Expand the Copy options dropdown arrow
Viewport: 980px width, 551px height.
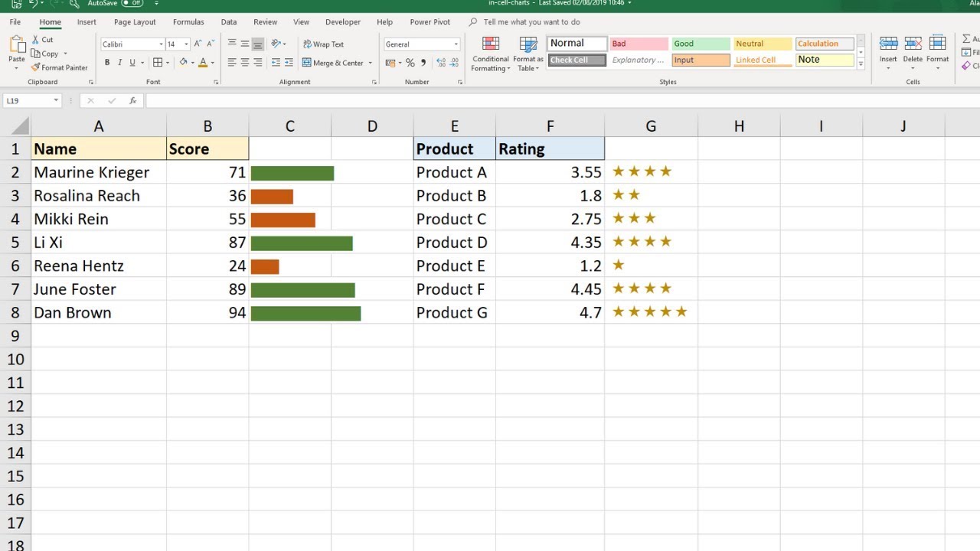tap(65, 54)
